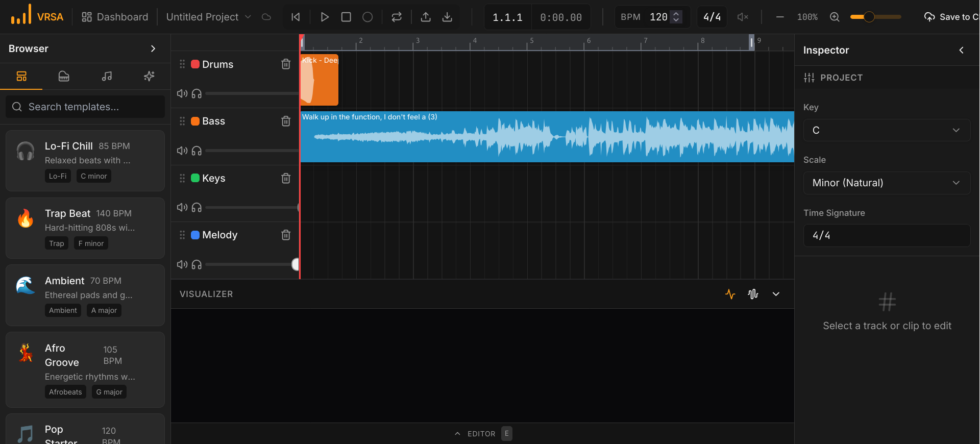Viewport: 980px width, 444px height.
Task: Select the templates tab in Browser
Action: click(x=21, y=76)
